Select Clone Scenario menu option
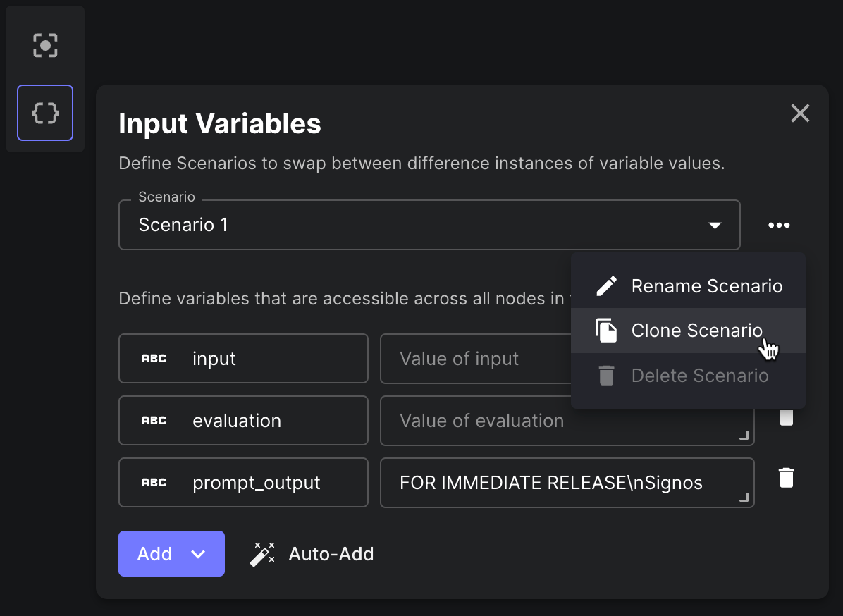Viewport: 843px width, 616px height. [x=698, y=331]
